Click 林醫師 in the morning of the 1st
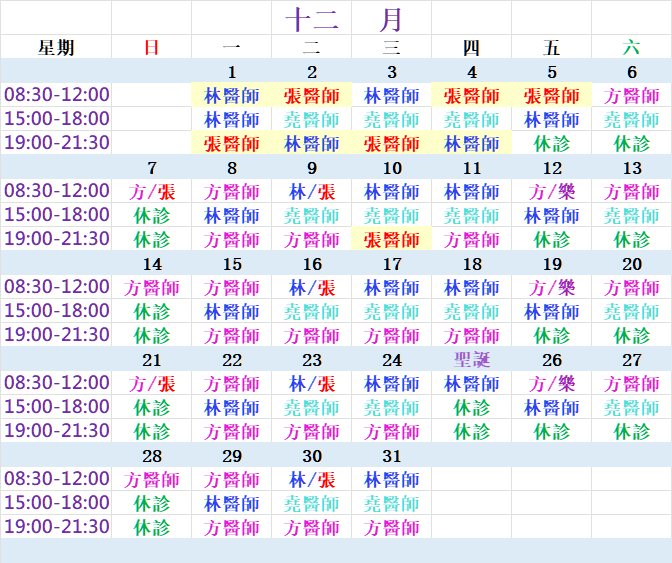 click(x=232, y=96)
